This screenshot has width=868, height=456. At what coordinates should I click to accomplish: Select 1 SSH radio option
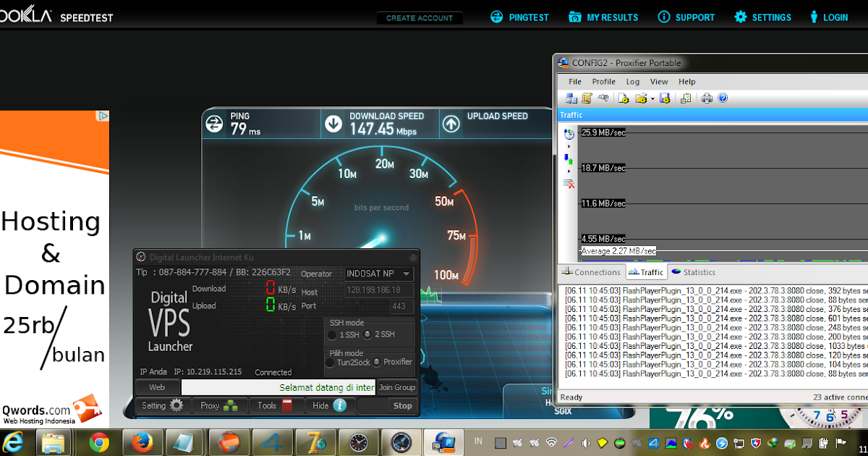(343, 334)
